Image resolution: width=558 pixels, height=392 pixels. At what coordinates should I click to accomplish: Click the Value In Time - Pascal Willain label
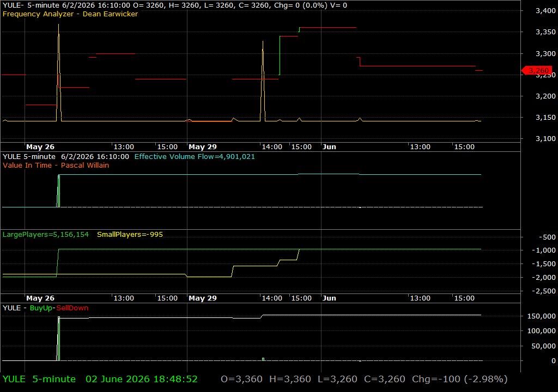click(56, 165)
